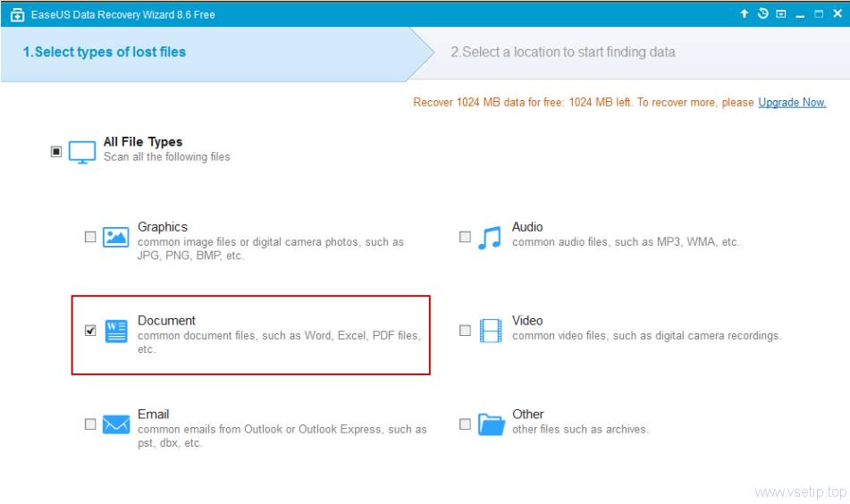
Task: Click 'common image files or digital camera photos' description
Action: click(271, 248)
